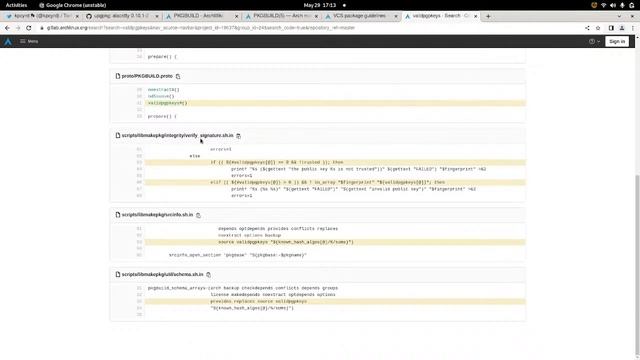Click file icon beside schema.sh.in
The image size is (640, 360).
[x=118, y=274]
